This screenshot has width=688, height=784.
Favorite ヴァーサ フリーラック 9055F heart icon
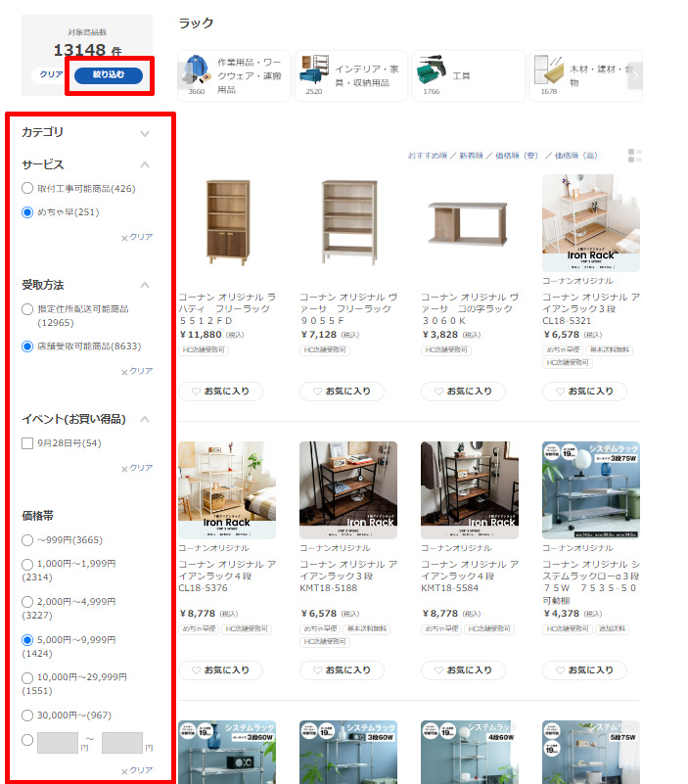pyautogui.click(x=317, y=392)
